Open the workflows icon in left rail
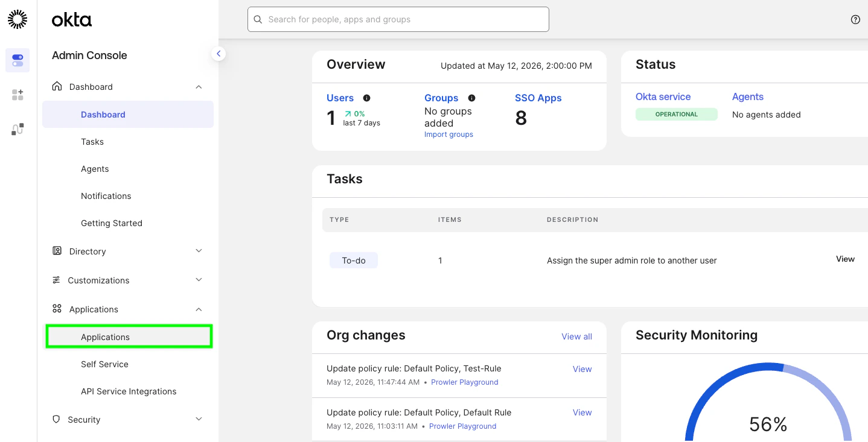 [18, 129]
